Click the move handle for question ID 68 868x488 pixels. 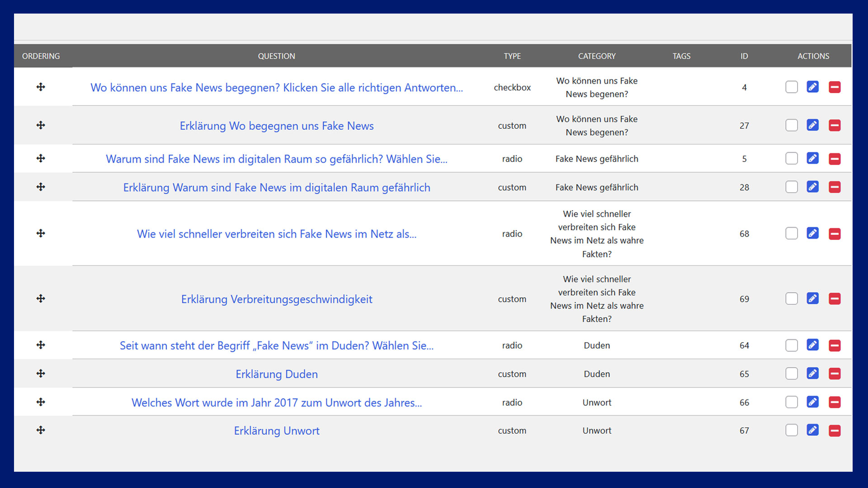[41, 233]
